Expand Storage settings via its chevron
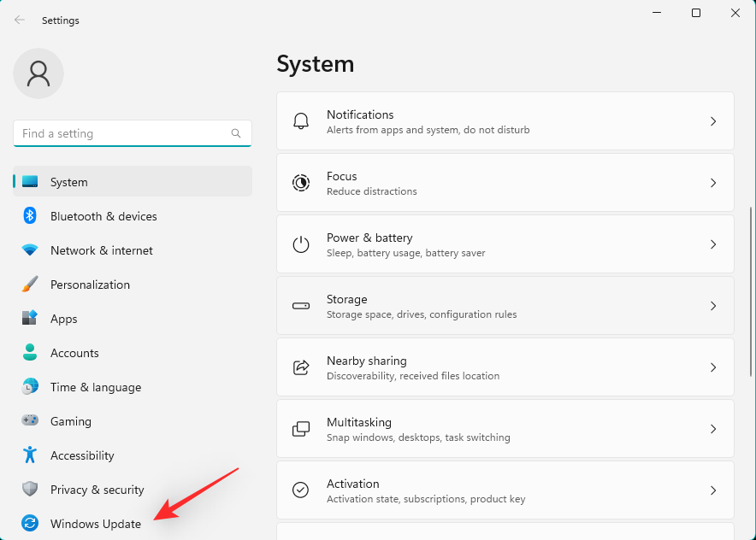 click(713, 306)
